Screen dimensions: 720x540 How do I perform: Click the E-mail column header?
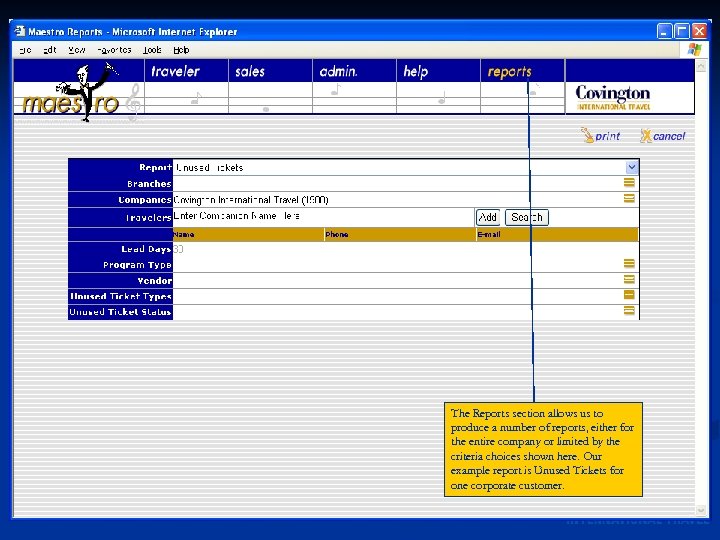pyautogui.click(x=557, y=234)
